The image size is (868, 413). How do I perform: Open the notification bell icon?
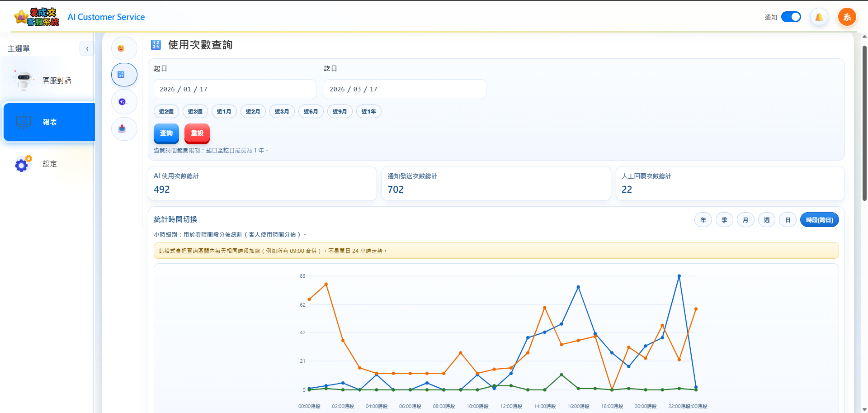coord(819,17)
